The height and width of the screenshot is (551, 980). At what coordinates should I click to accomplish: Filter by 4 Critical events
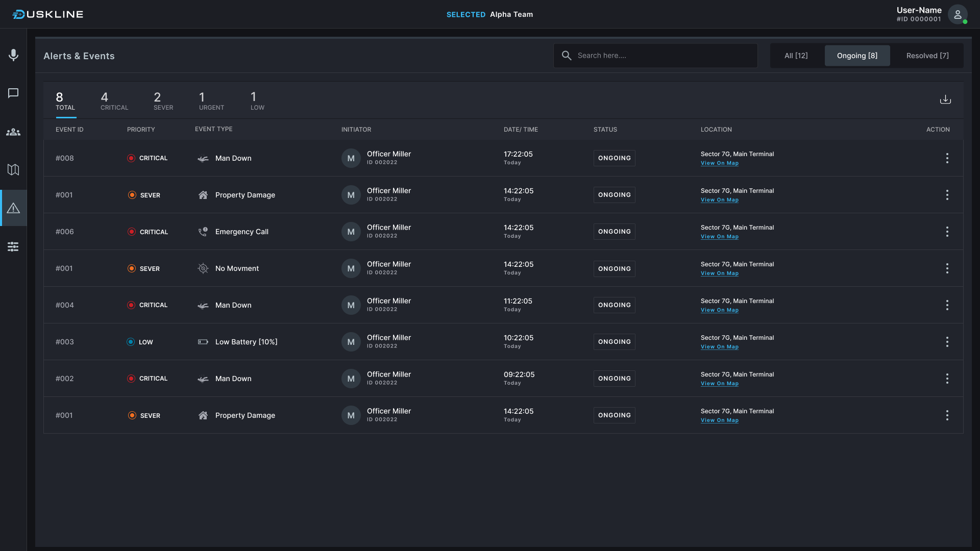[x=114, y=101]
